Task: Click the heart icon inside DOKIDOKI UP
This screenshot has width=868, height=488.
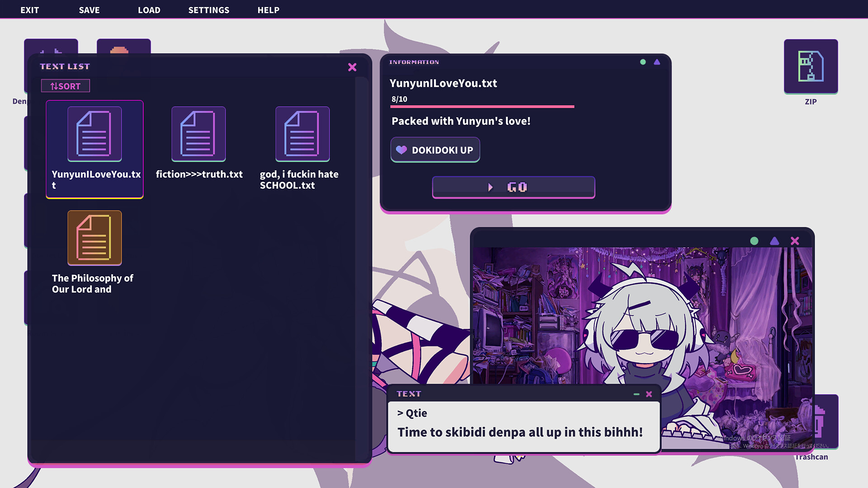Action: point(402,150)
